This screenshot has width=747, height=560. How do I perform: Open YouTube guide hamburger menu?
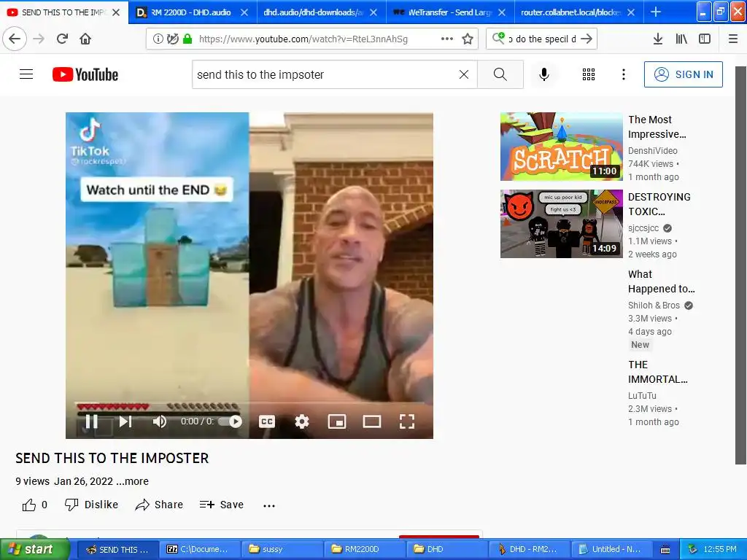tap(26, 74)
